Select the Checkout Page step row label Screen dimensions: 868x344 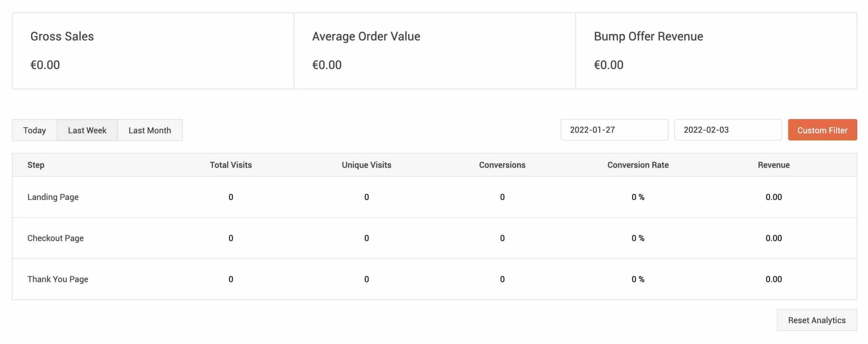pos(56,238)
